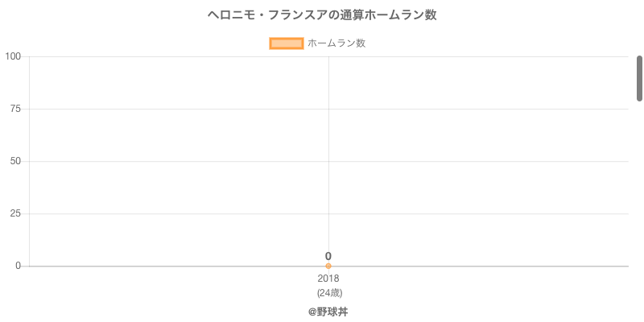Image resolution: width=644 pixels, height=322 pixels.
Task: Select the 2018 data point marker
Action: coord(328,266)
